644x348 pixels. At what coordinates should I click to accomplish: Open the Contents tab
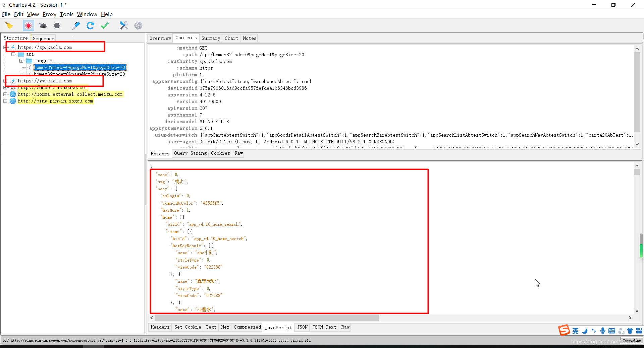coord(186,38)
